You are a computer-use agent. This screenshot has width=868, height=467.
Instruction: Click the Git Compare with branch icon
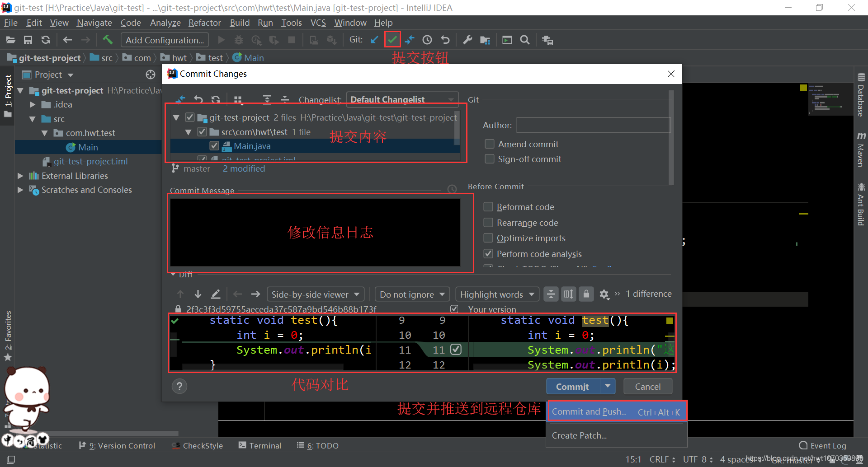pyautogui.click(x=410, y=40)
